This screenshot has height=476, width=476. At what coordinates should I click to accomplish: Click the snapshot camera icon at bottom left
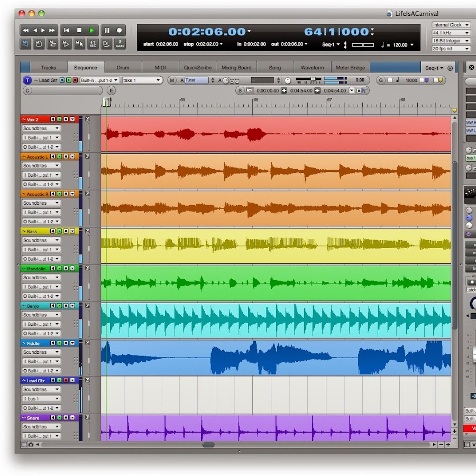31,445
